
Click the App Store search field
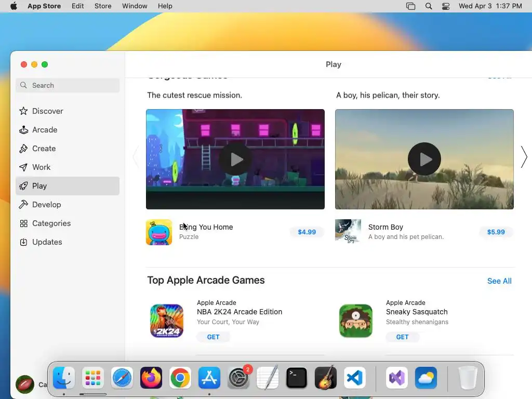(x=68, y=85)
